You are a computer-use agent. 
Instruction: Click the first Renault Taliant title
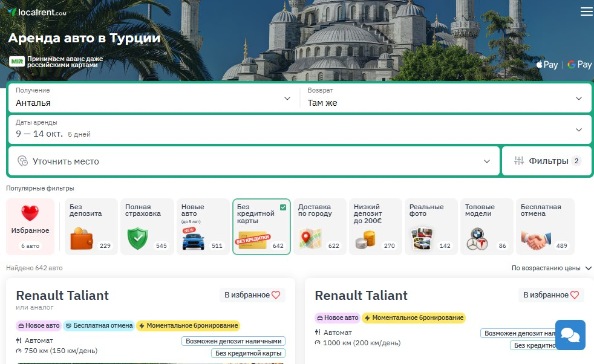62,295
